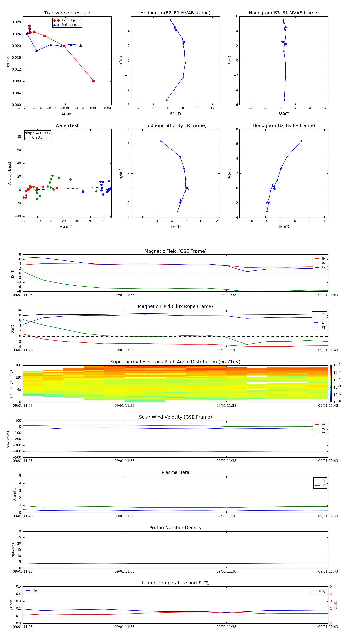The image size is (351, 644).
Task: Click the "Bx(nT)" x-axis label
Action: point(284,227)
